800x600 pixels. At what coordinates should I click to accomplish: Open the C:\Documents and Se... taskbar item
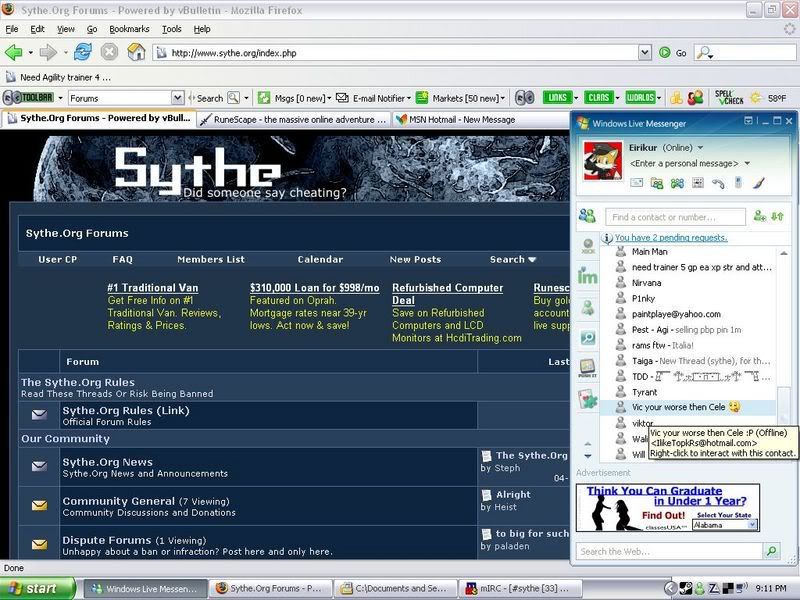[394, 588]
